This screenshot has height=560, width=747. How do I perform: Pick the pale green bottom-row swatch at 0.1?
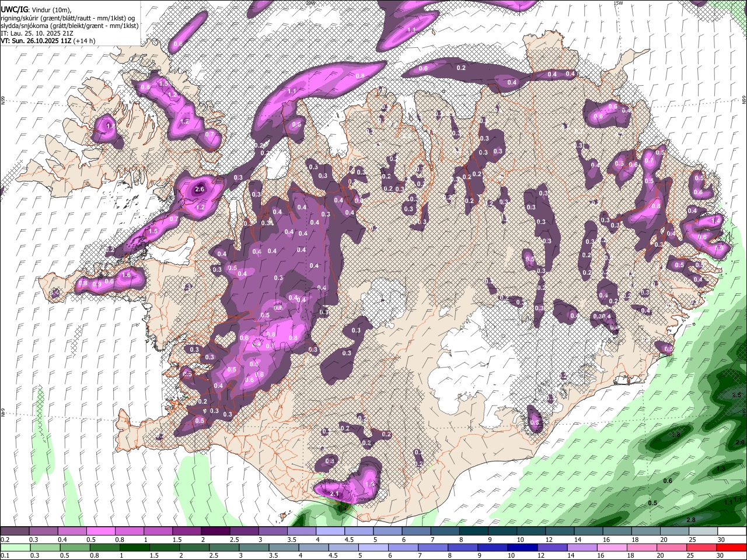(15, 547)
